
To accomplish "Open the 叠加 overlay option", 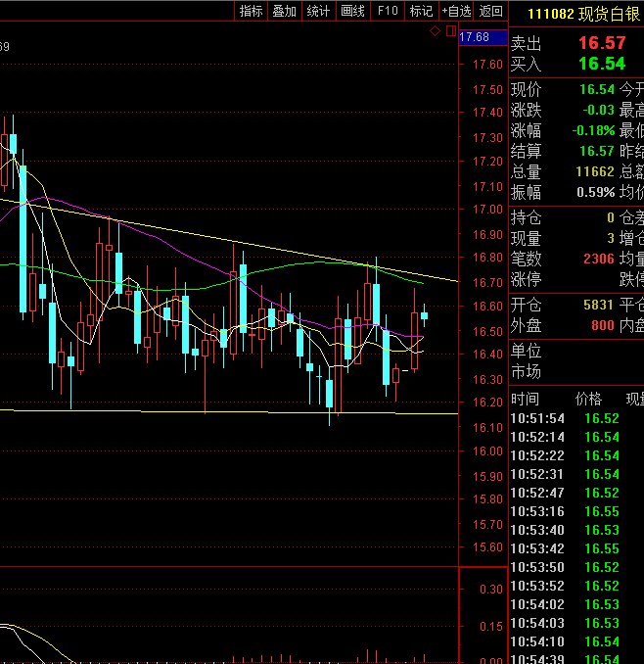I will tap(284, 11).
